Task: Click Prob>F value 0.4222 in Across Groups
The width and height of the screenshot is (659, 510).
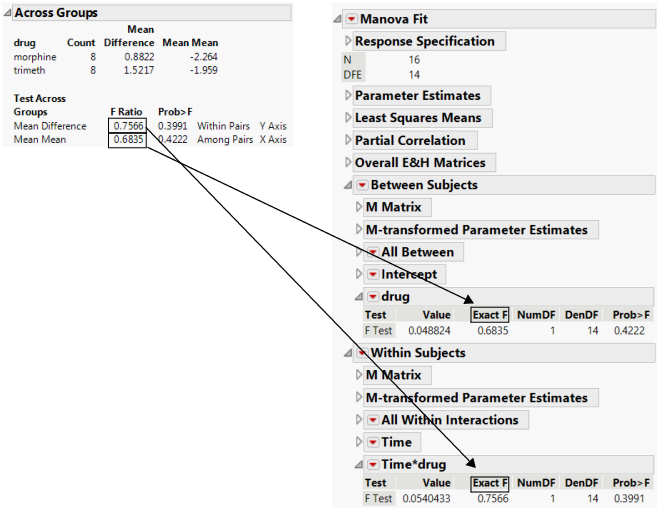Action: (173, 140)
